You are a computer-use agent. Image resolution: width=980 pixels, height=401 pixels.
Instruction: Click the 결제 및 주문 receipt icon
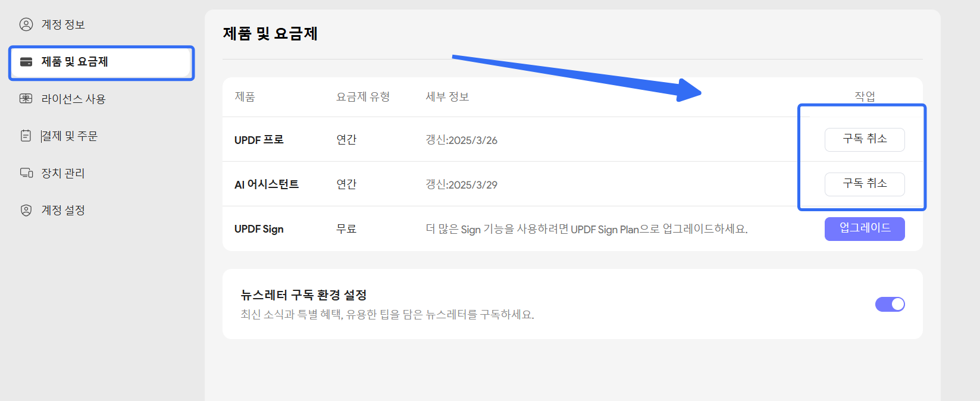click(26, 136)
